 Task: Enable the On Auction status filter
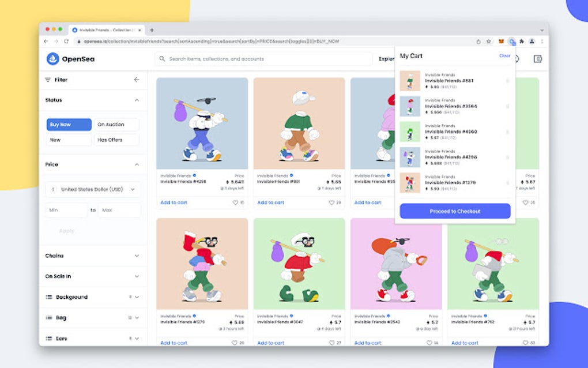coord(116,124)
